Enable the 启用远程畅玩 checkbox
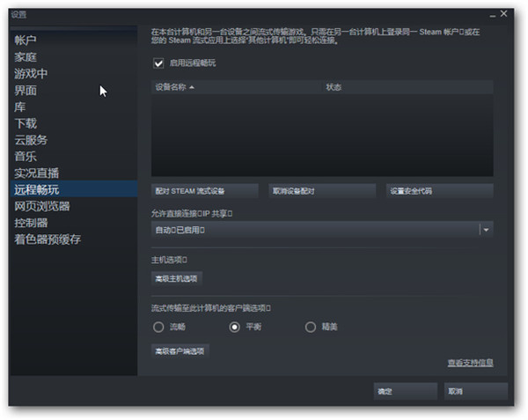The height and width of the screenshot is (420, 528). (x=158, y=63)
